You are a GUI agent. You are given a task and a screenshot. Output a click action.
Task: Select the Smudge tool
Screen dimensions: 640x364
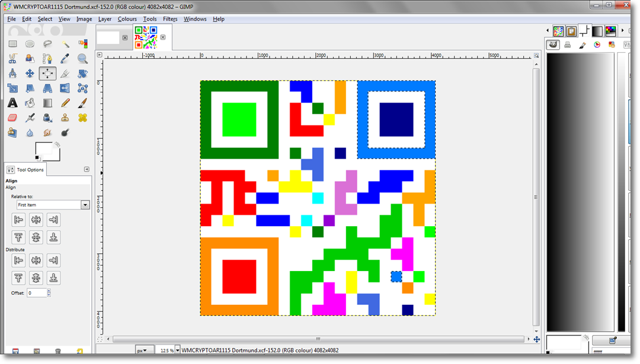(47, 133)
